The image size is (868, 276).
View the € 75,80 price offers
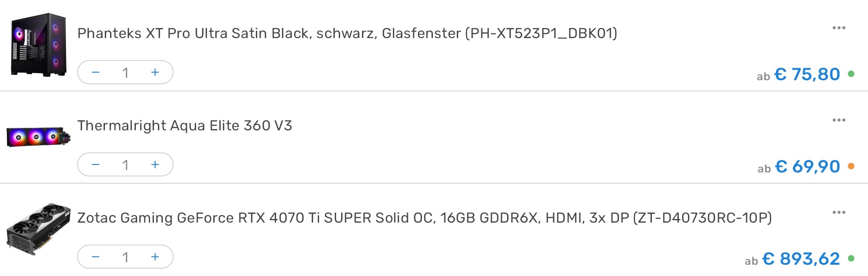pyautogui.click(x=807, y=74)
